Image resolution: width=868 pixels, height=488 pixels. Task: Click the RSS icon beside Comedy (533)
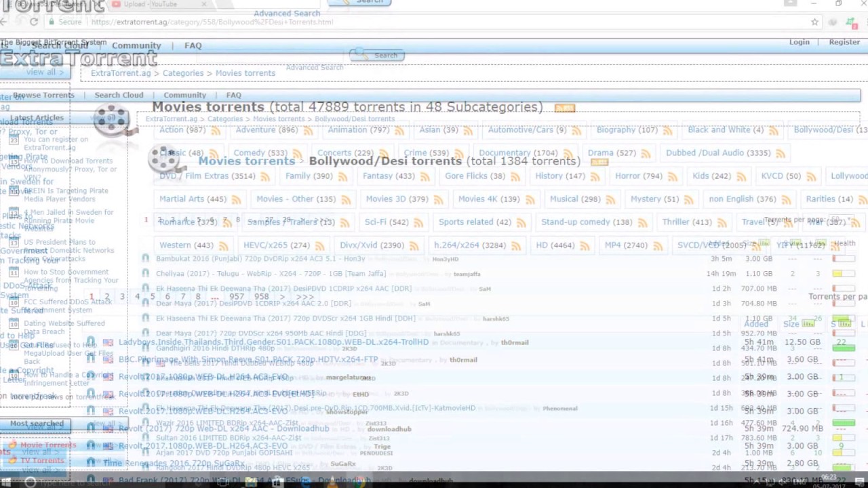coord(297,154)
